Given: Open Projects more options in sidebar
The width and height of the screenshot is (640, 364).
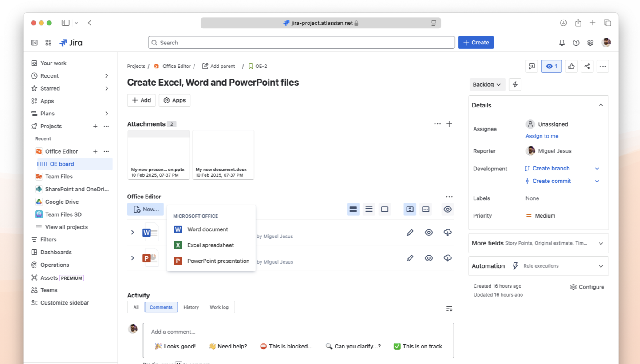Looking at the screenshot, I should 107,126.
